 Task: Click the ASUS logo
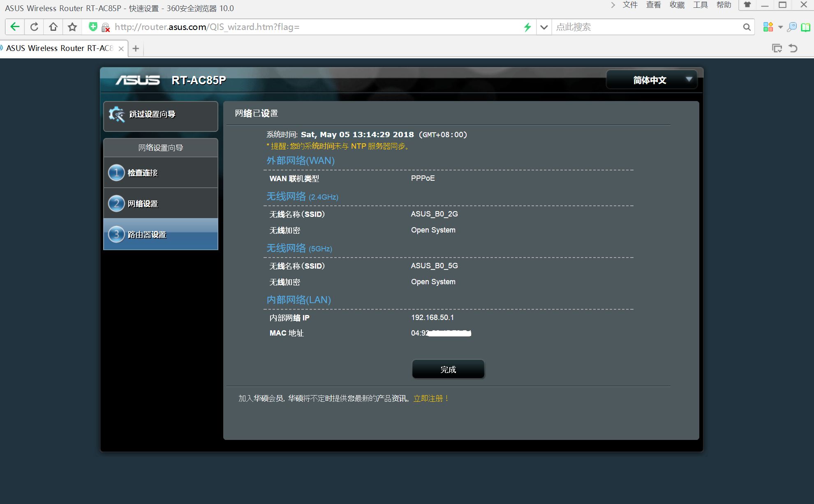[x=138, y=80]
